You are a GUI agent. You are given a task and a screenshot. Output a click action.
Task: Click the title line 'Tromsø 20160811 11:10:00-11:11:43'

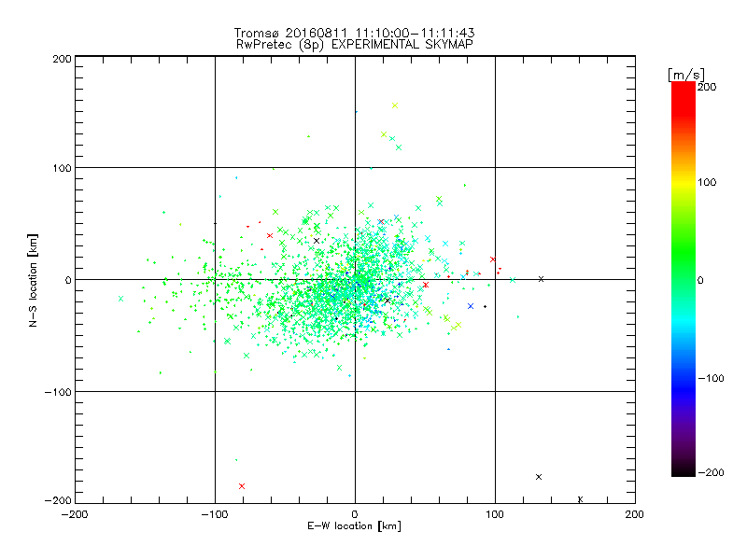(354, 33)
